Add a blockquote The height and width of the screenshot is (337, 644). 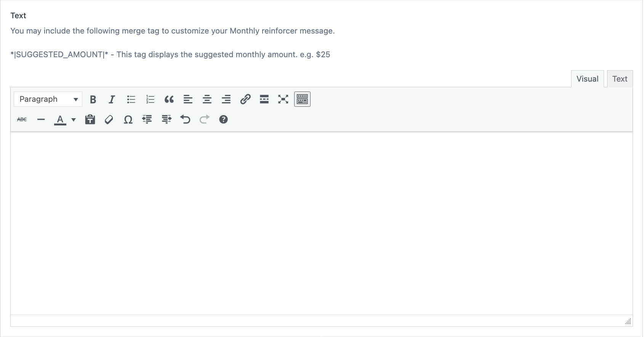tap(169, 99)
